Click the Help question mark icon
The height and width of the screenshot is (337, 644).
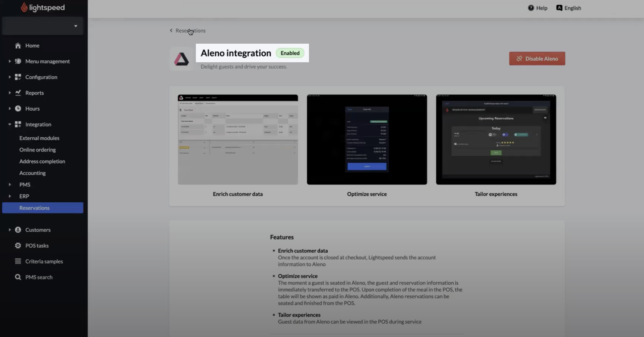point(531,8)
